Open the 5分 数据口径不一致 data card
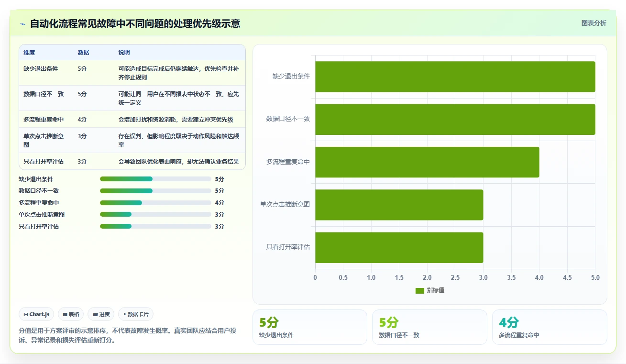The width and height of the screenshot is (626, 364). tap(429, 327)
